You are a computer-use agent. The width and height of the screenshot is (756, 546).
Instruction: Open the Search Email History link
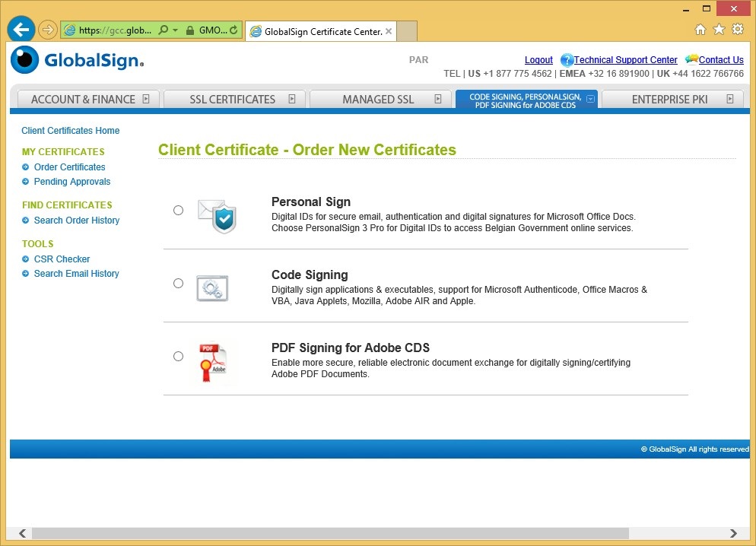coord(76,274)
